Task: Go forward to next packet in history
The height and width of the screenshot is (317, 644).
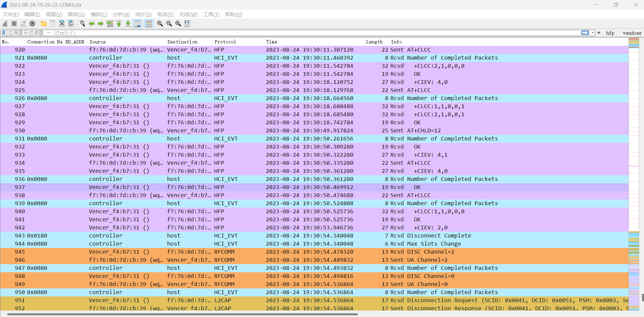Action: click(x=100, y=24)
